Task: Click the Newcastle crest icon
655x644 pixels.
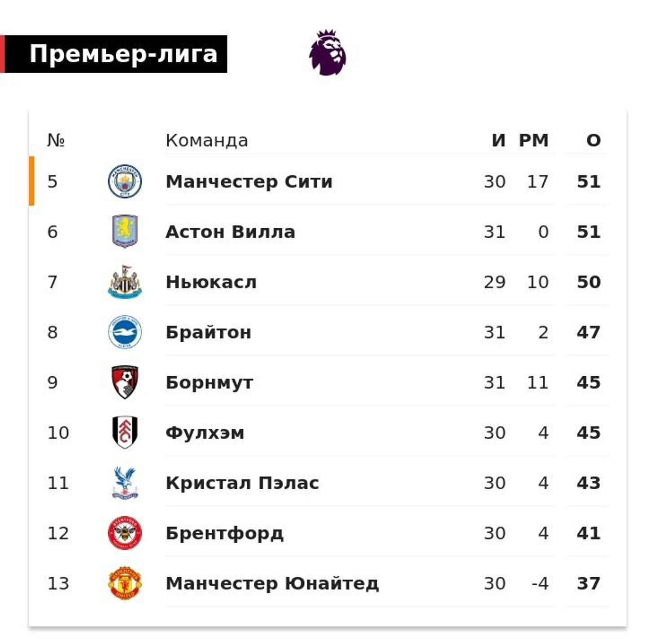Action: pos(125,282)
